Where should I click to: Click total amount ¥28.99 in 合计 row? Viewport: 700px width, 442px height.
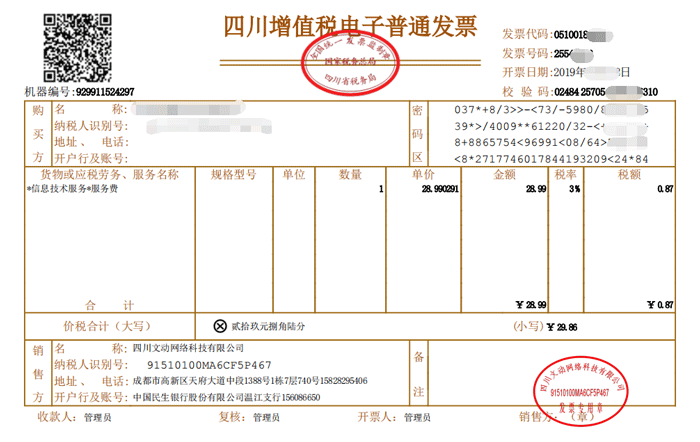point(531,305)
